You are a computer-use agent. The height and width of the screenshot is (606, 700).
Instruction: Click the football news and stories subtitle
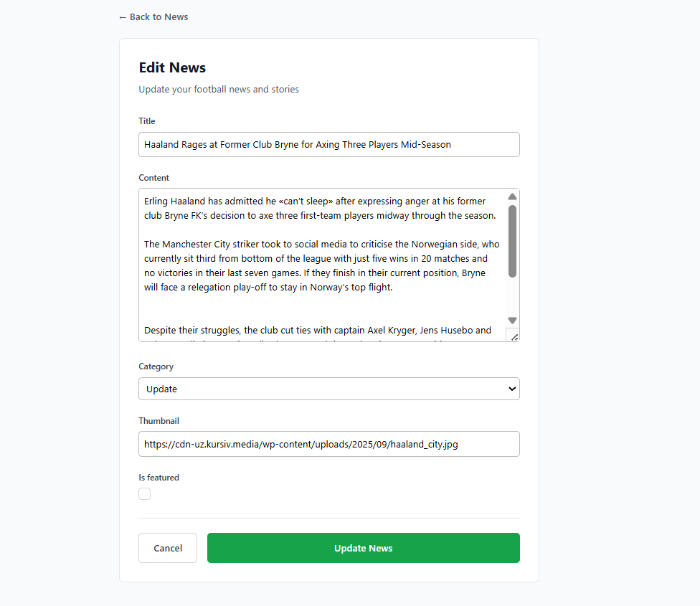[x=219, y=90]
